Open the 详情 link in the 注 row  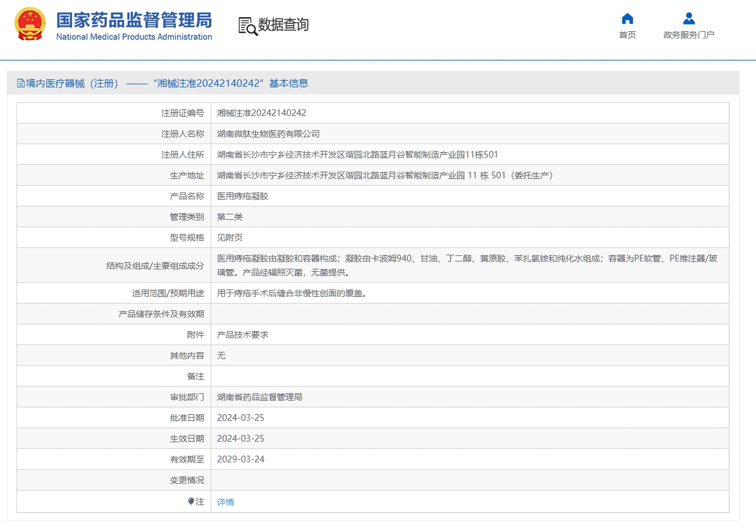(225, 502)
